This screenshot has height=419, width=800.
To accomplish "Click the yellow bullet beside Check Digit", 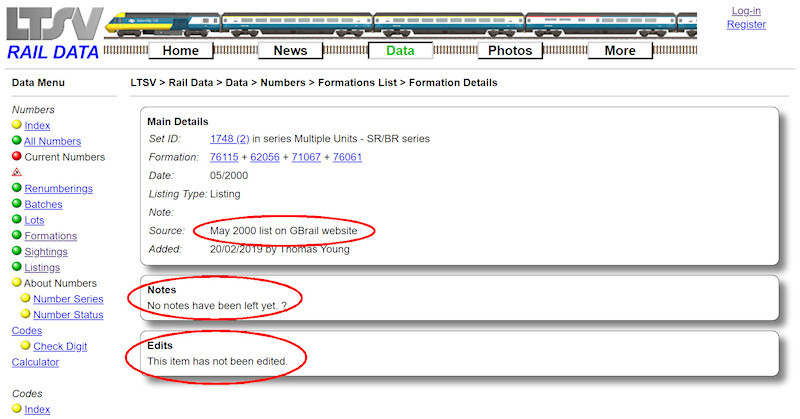I will [x=26, y=346].
